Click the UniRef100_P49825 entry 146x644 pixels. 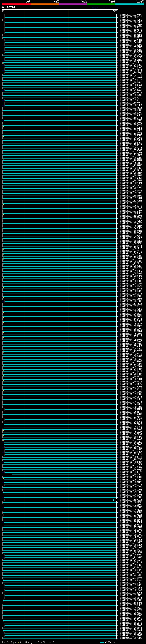(131, 509)
